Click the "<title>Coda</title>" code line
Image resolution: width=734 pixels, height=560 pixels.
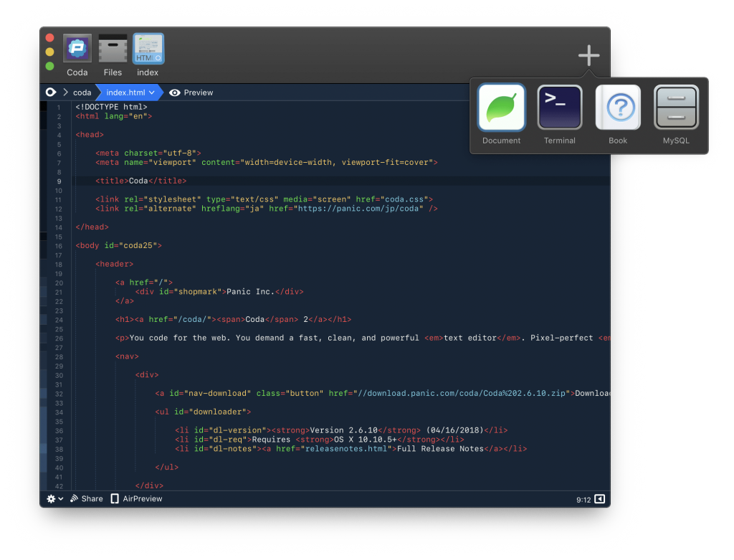tap(141, 181)
